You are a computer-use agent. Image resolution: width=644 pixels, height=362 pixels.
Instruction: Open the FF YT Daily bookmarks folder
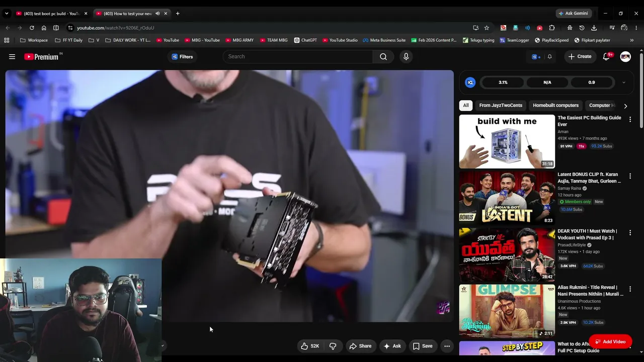pos(68,40)
